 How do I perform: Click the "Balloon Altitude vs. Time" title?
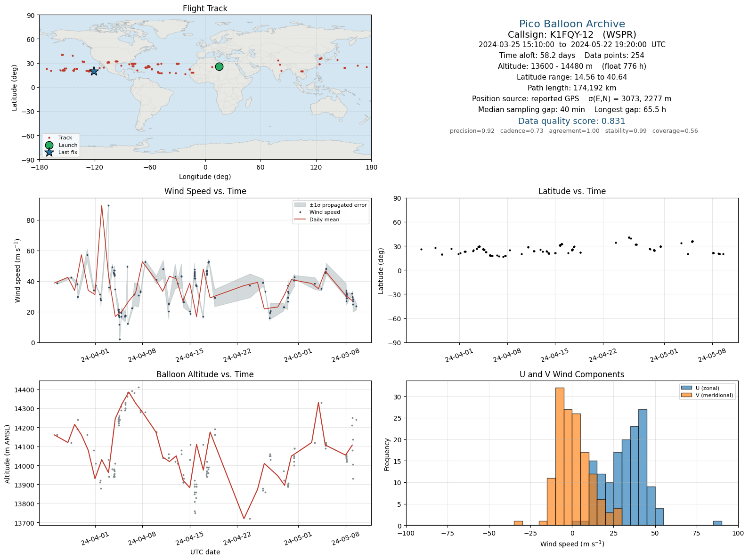[x=205, y=374]
